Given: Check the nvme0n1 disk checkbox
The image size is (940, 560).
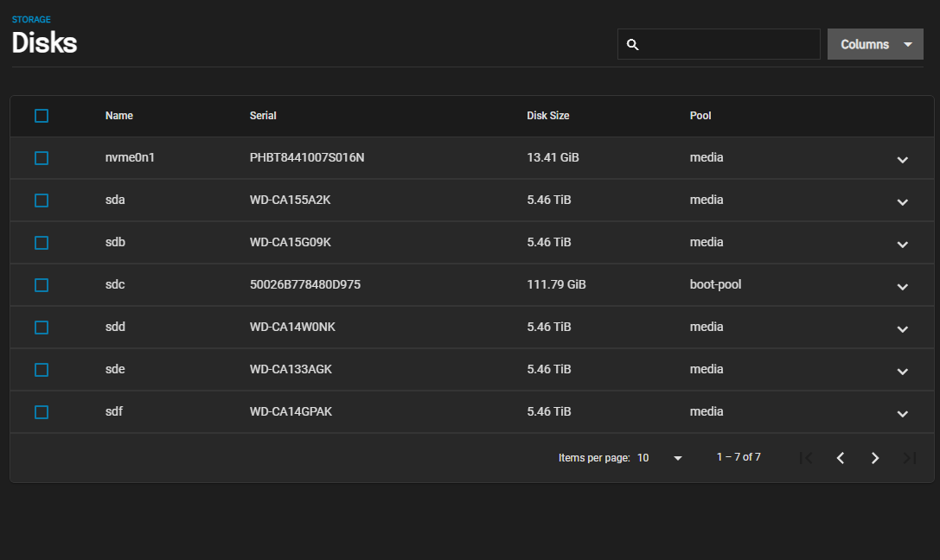Looking at the screenshot, I should (42, 158).
